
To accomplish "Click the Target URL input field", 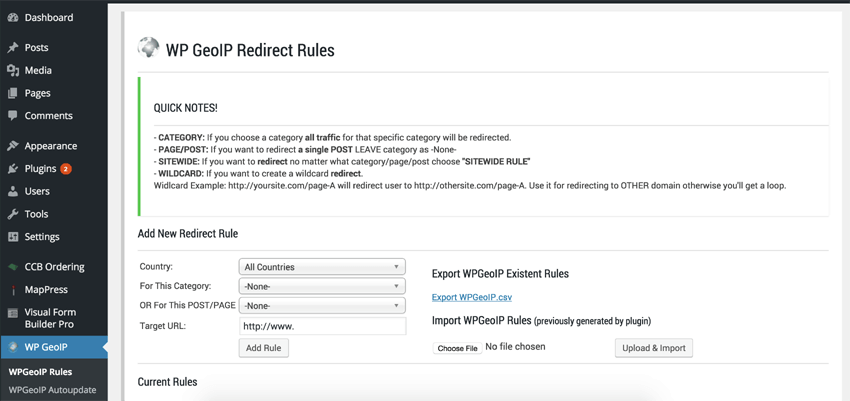I will pyautogui.click(x=322, y=327).
